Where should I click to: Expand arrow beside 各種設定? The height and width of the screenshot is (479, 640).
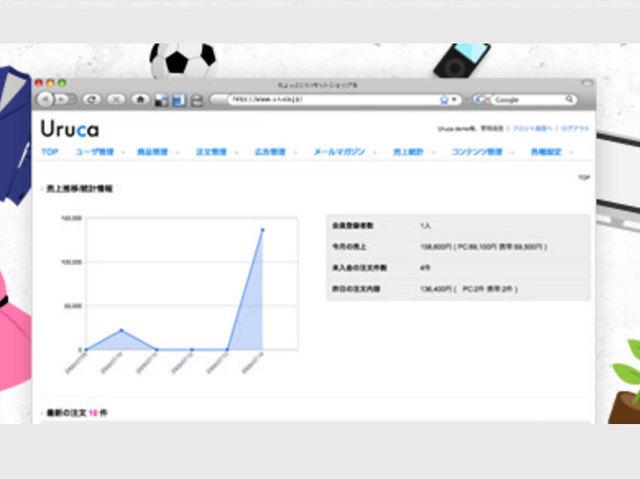pos(571,153)
